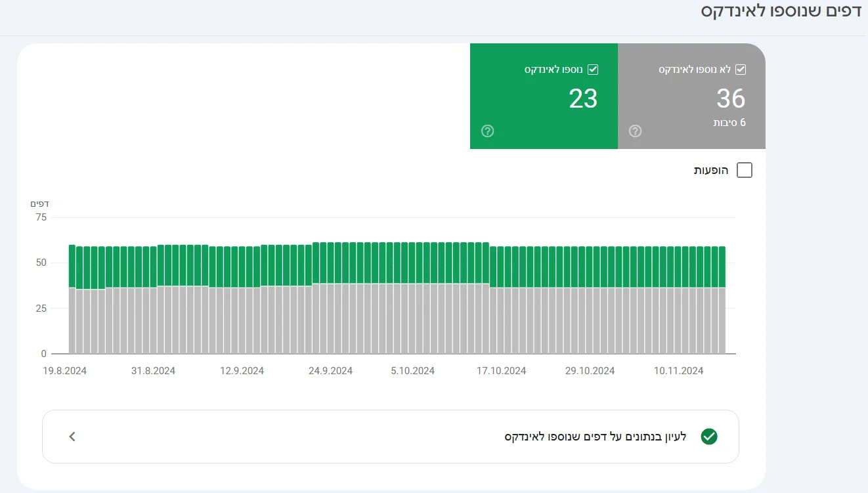The height and width of the screenshot is (493, 868).
Task: Click date label 19.8.2024 on axis
Action: coord(65,371)
